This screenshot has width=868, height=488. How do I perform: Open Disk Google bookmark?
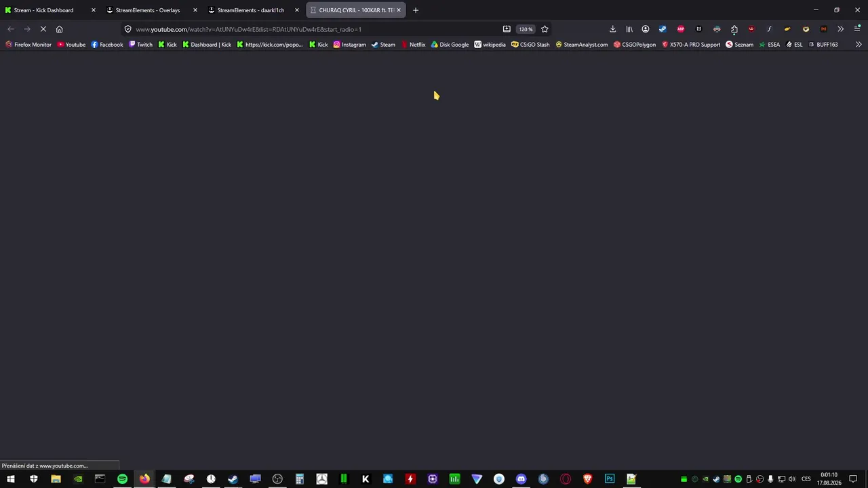click(450, 45)
